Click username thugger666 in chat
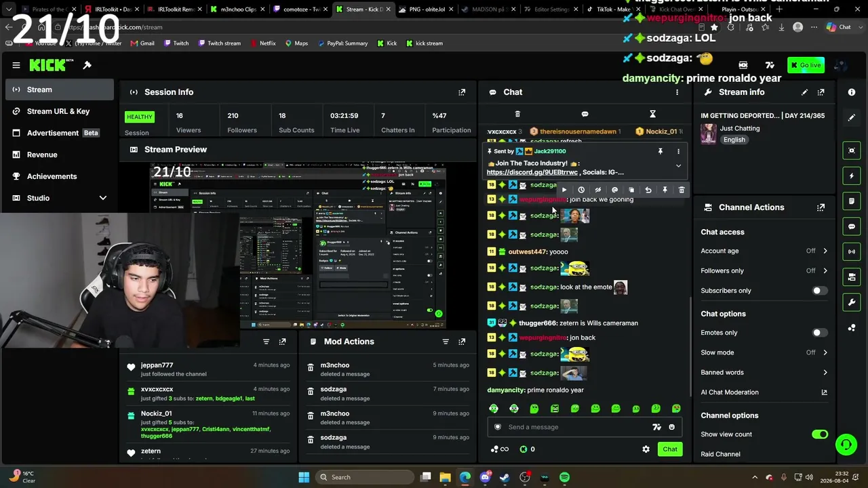This screenshot has width=868, height=488. (x=538, y=323)
